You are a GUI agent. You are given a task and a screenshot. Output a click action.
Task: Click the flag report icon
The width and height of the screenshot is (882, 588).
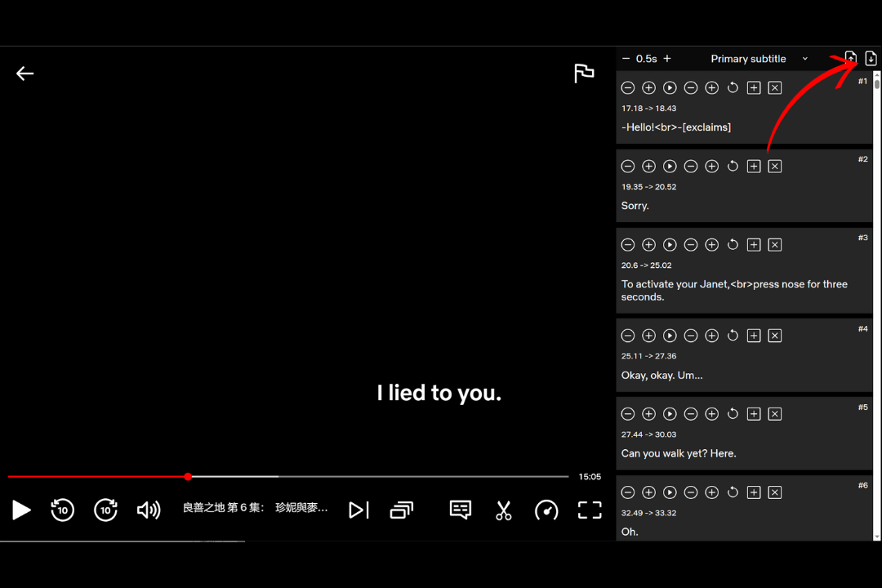(x=584, y=73)
